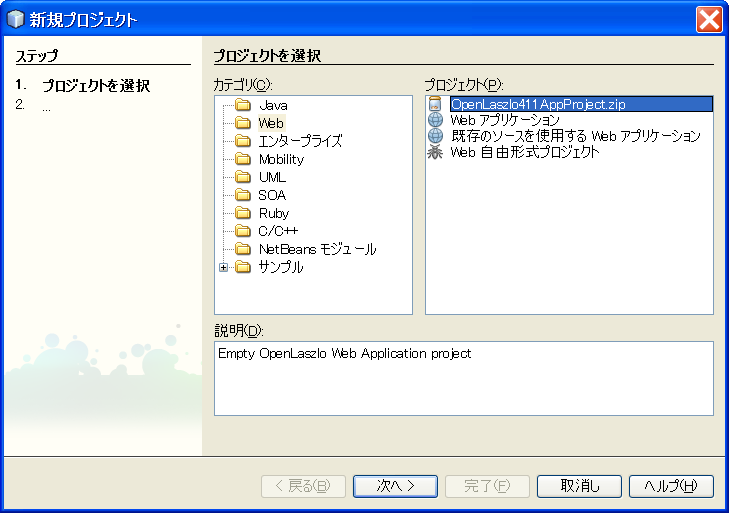Click the ant icon for Web 自由形式プロジェクト
Screen dimensions: 729x513
(x=435, y=152)
